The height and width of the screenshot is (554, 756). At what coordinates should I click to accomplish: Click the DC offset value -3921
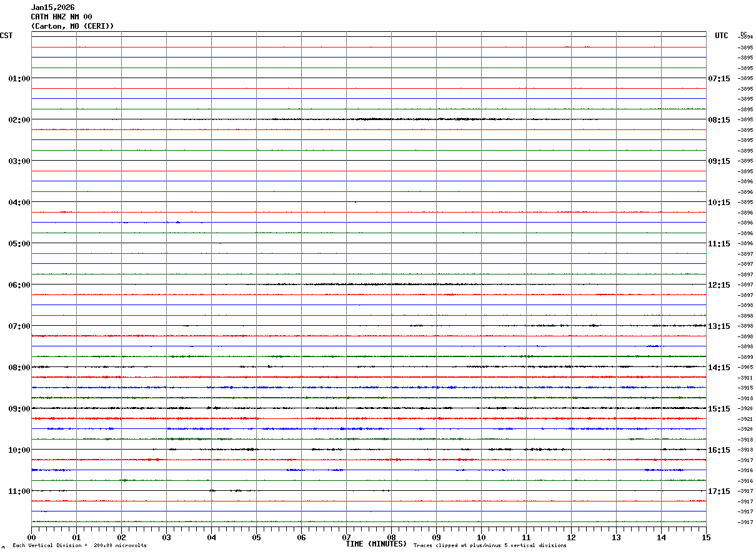(x=745, y=419)
